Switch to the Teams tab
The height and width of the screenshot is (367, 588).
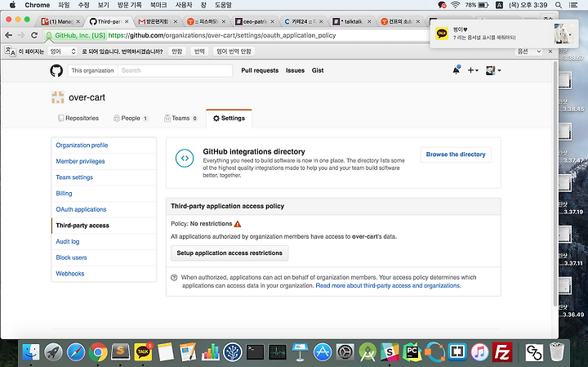[x=180, y=119]
